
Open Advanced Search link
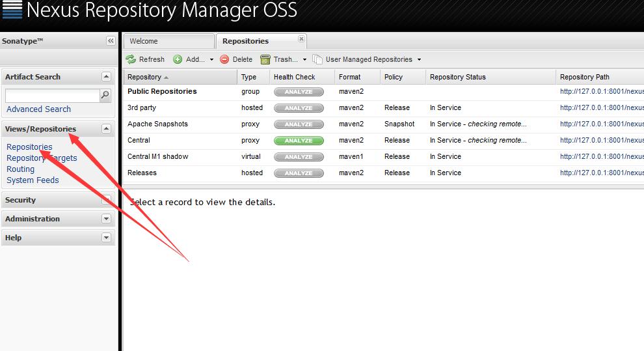pos(38,109)
